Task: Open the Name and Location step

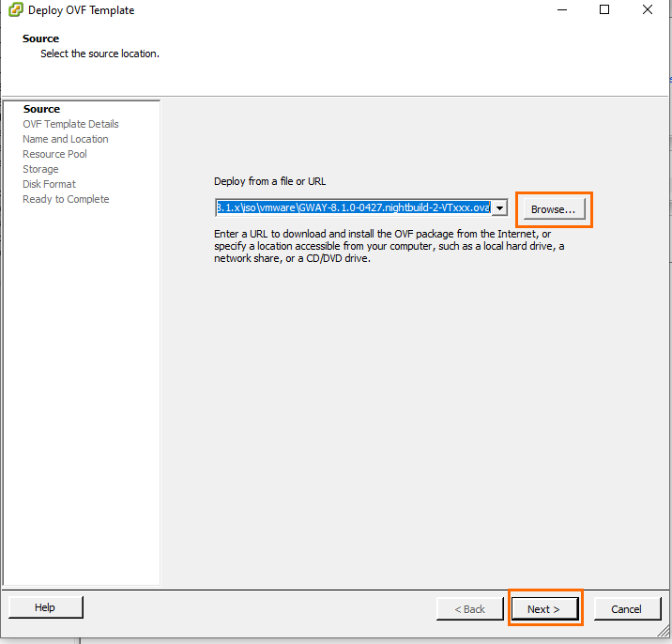Action: 65,139
